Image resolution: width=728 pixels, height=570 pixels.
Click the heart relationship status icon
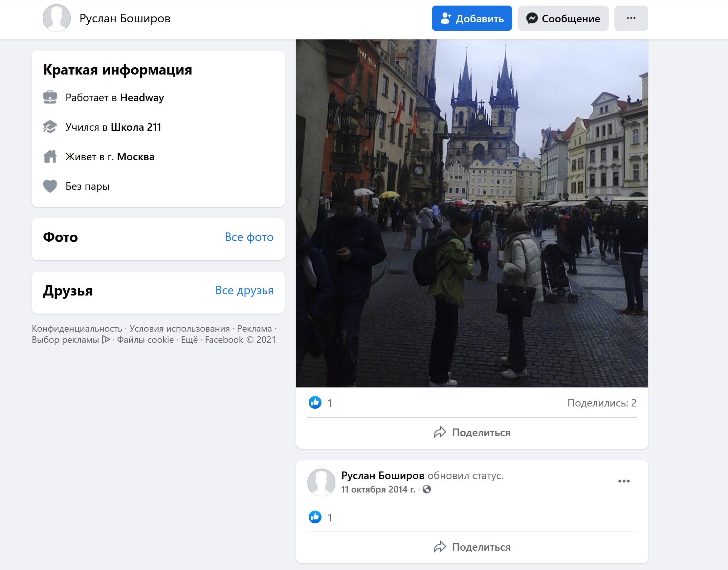click(50, 186)
